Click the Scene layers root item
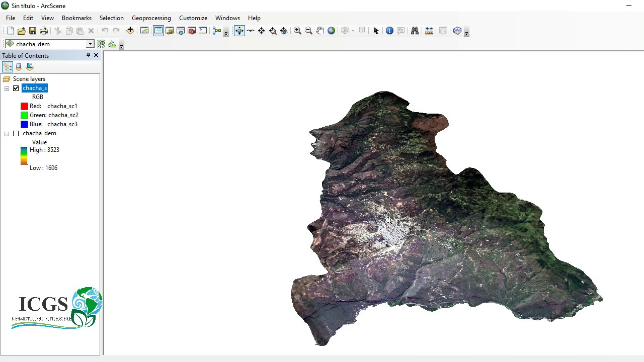Viewport: 644px width, 362px height. pos(29,79)
